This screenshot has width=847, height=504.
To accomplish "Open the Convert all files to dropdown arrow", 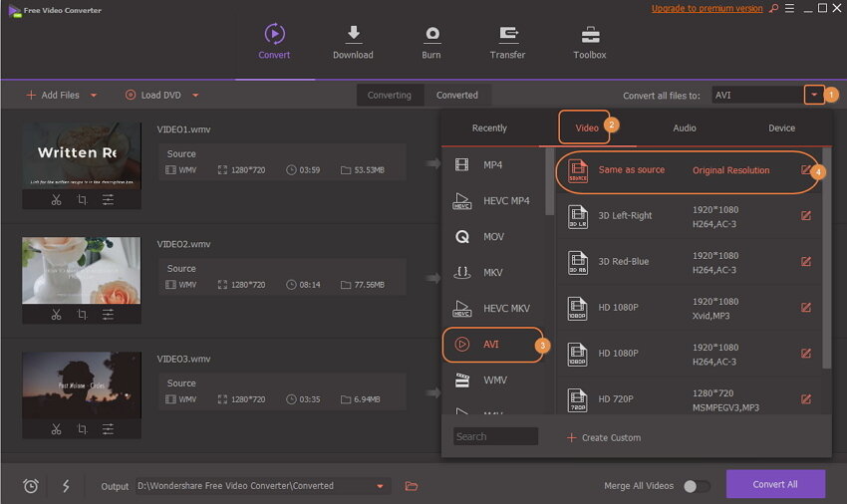I will (813, 95).
